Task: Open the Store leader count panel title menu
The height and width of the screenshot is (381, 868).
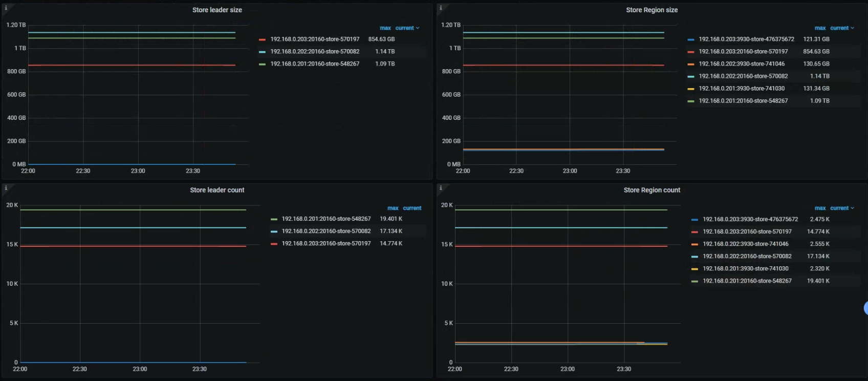Action: pyautogui.click(x=217, y=190)
